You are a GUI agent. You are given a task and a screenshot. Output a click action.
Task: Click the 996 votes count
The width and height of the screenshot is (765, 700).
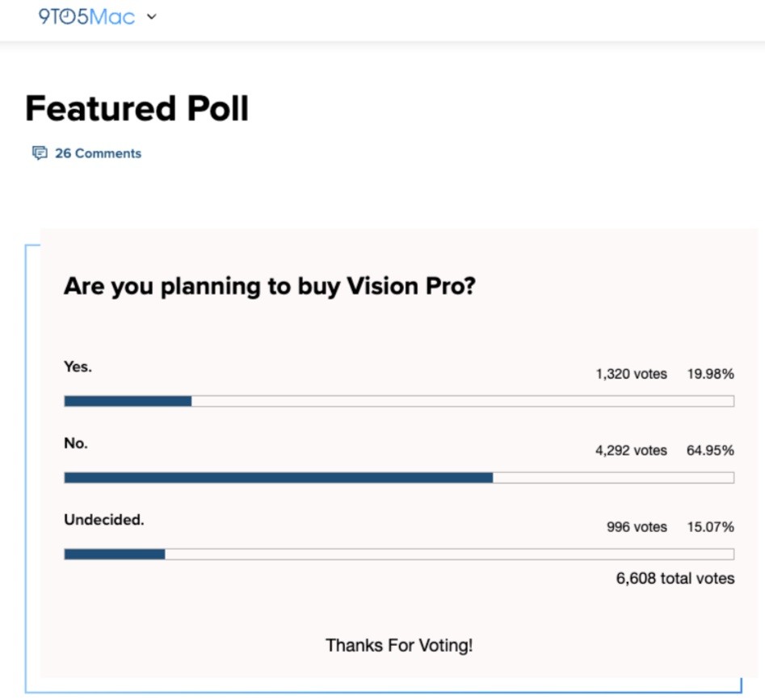click(x=637, y=527)
